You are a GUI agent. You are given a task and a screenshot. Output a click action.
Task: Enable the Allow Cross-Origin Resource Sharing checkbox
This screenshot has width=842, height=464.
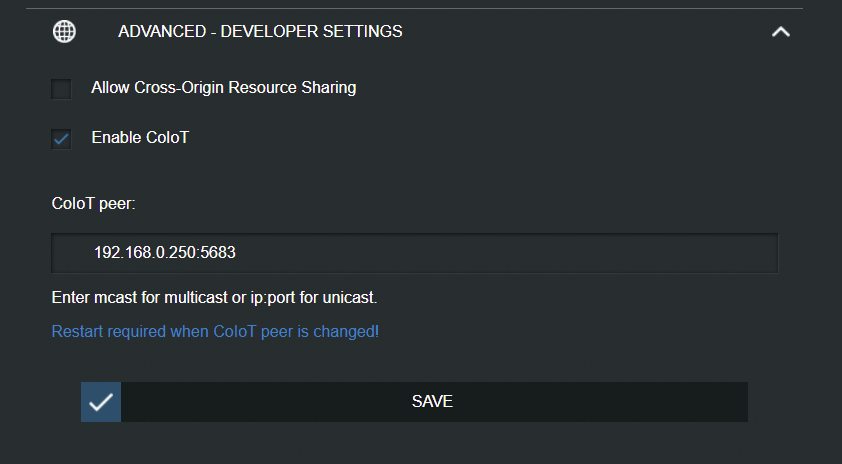(x=62, y=89)
